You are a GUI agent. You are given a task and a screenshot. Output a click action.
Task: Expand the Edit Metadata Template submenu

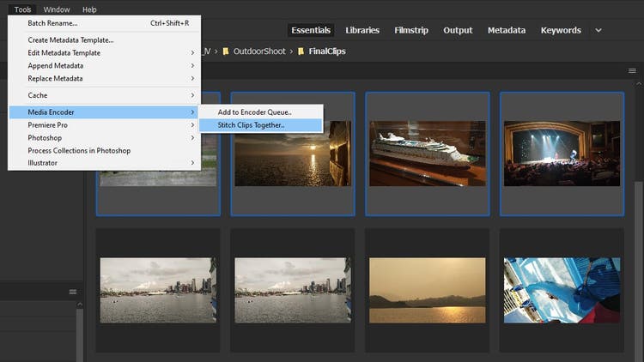coord(104,53)
